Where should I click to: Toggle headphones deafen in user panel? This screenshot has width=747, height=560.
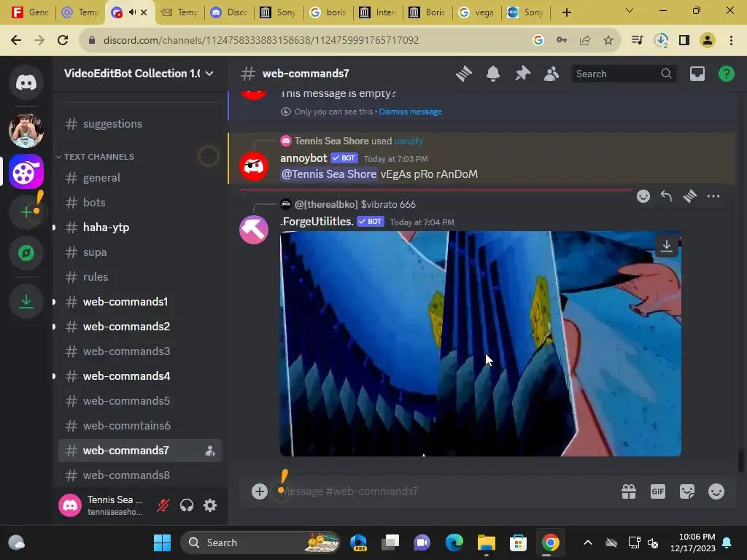coord(187,505)
